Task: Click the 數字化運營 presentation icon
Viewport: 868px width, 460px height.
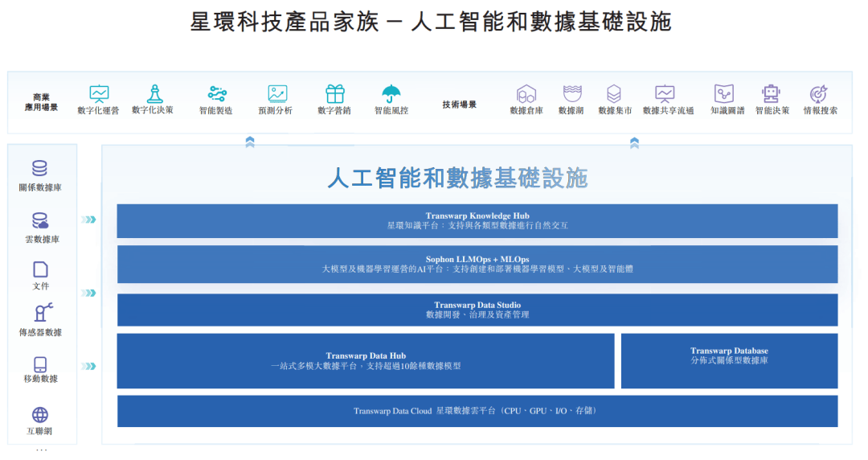Action: (x=99, y=93)
